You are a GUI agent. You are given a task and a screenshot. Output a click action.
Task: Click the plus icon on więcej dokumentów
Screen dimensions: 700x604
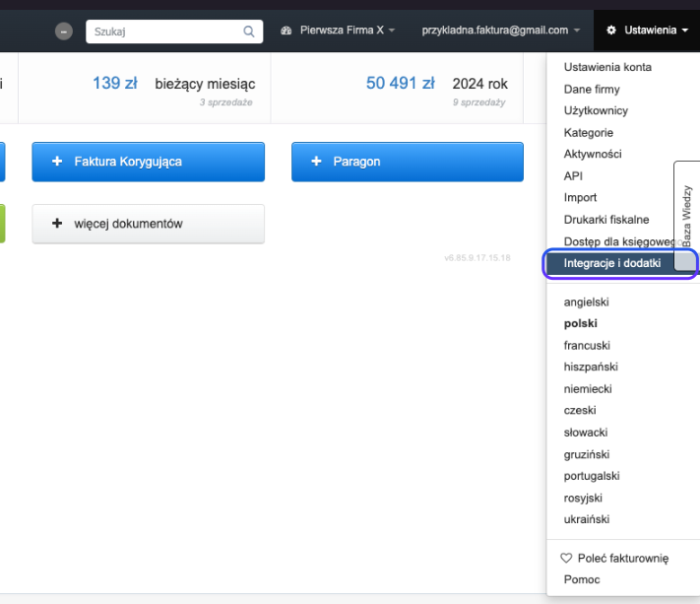57,224
